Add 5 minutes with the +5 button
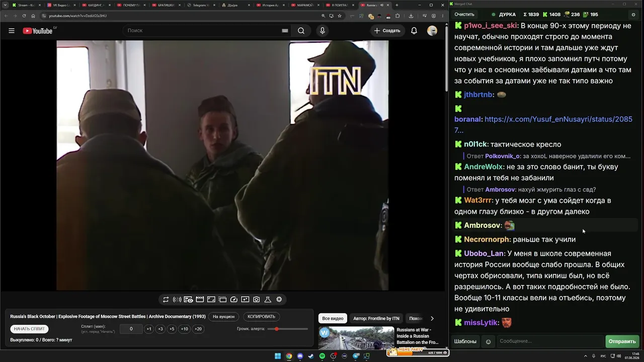The height and width of the screenshot is (362, 644). tap(172, 329)
